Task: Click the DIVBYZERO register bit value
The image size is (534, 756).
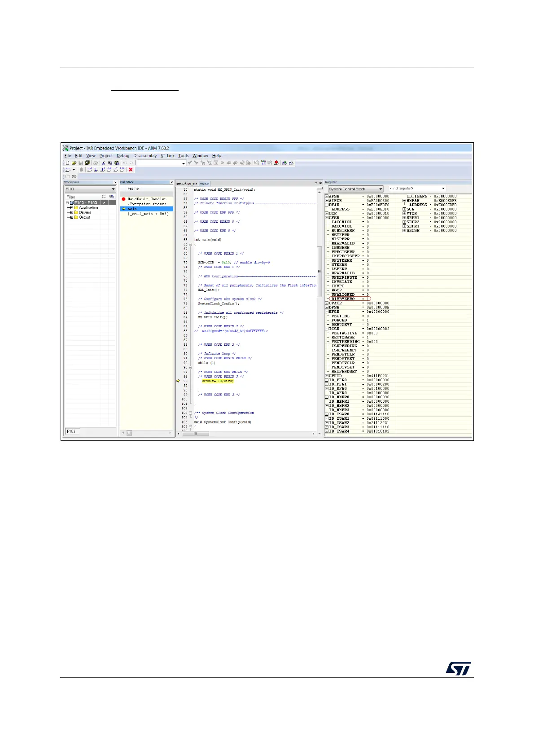Action: tap(368, 299)
